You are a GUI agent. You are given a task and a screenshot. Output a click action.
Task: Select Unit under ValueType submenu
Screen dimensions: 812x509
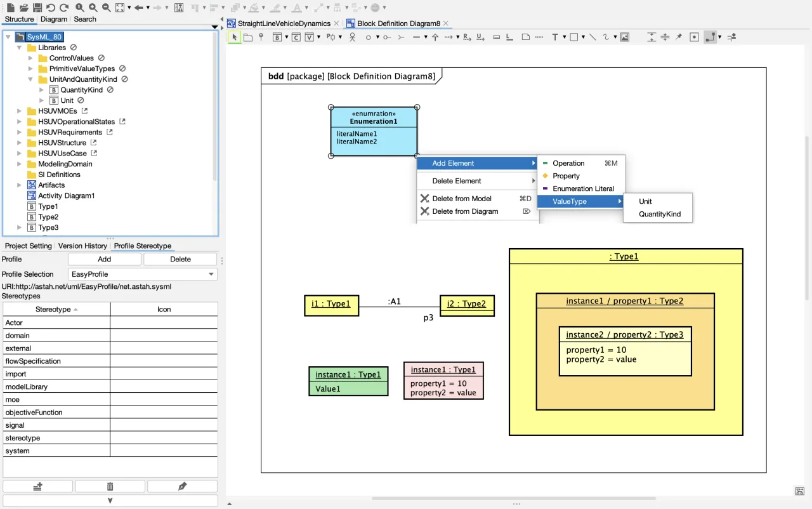coord(657,201)
